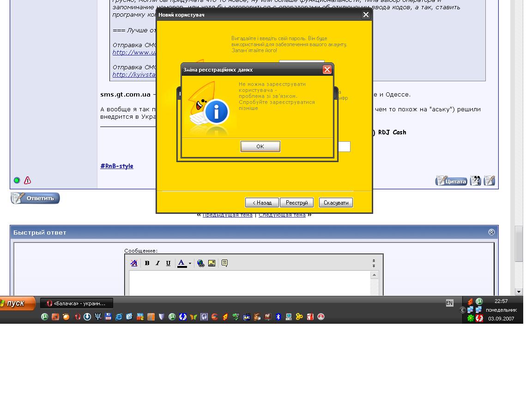Click the editor resize arrows control
Screen dimensions: 532x399
point(374,263)
